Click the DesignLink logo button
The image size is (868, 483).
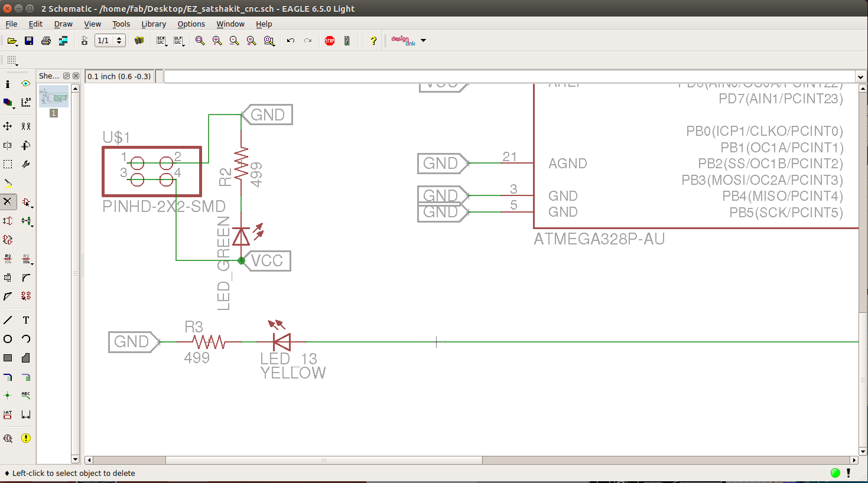pos(404,41)
